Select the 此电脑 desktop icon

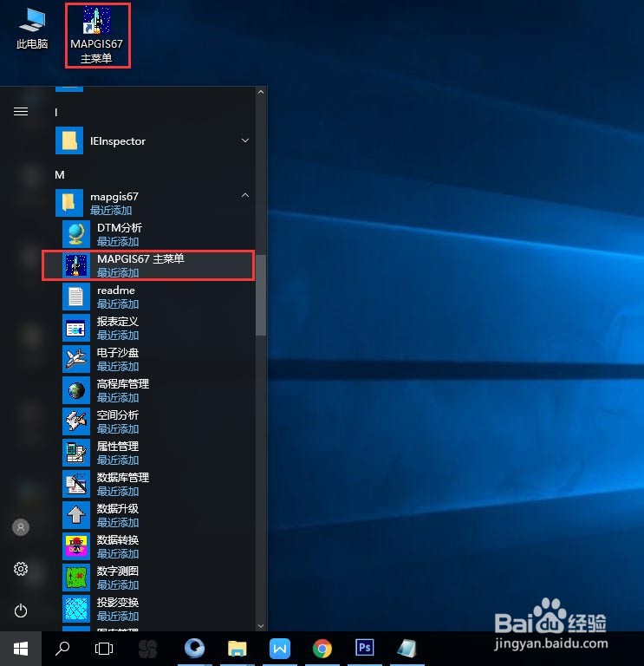tap(32, 29)
